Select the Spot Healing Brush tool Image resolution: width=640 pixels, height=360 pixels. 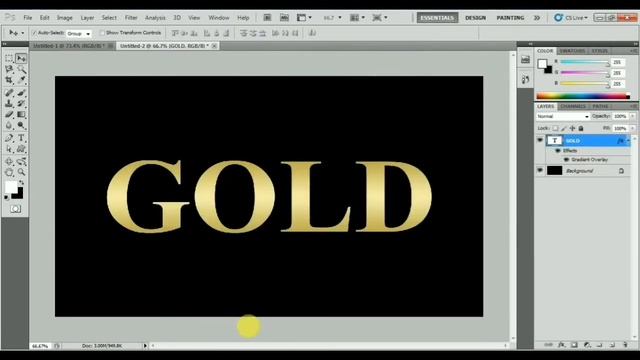point(9,93)
